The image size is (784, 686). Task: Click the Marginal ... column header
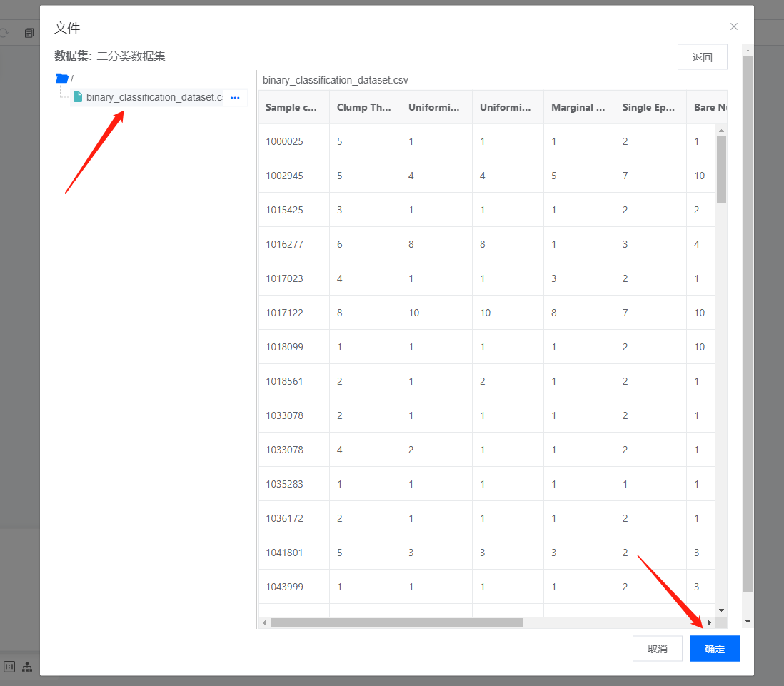(x=579, y=107)
